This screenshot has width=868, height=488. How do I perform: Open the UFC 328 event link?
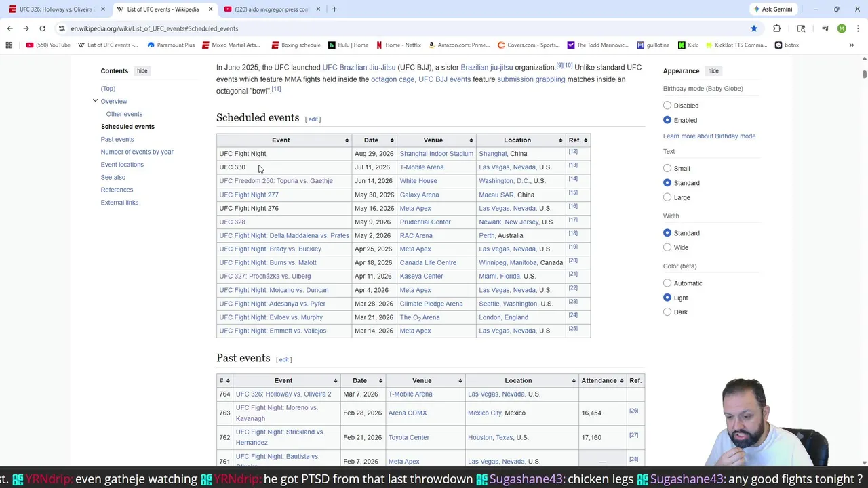232,222
